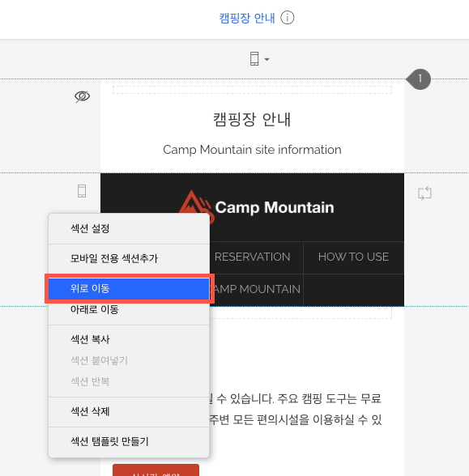Toggle section visibility with the crossed-eye icon
This screenshot has height=476, width=469.
(x=82, y=97)
